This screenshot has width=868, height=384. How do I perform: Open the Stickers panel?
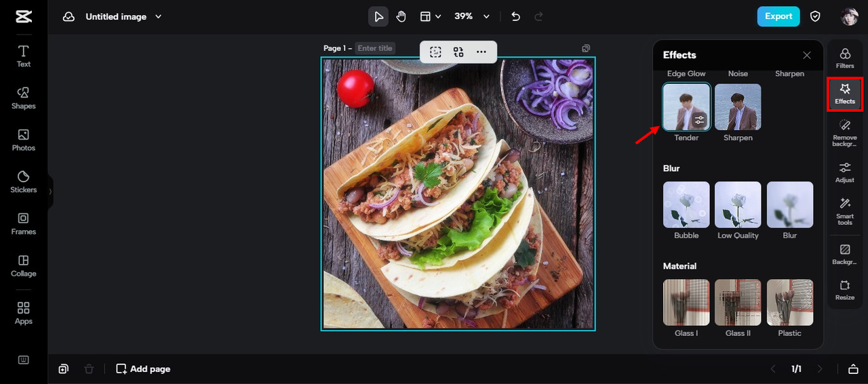tap(24, 182)
